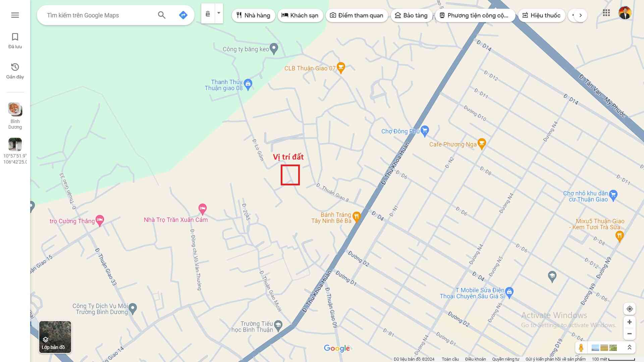Zoom out the map with minus
This screenshot has width=644, height=362.
tap(630, 334)
